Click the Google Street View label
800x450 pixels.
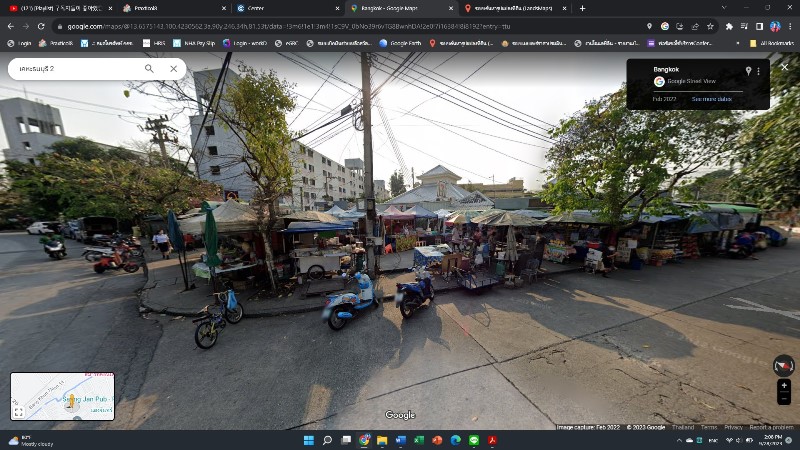691,81
